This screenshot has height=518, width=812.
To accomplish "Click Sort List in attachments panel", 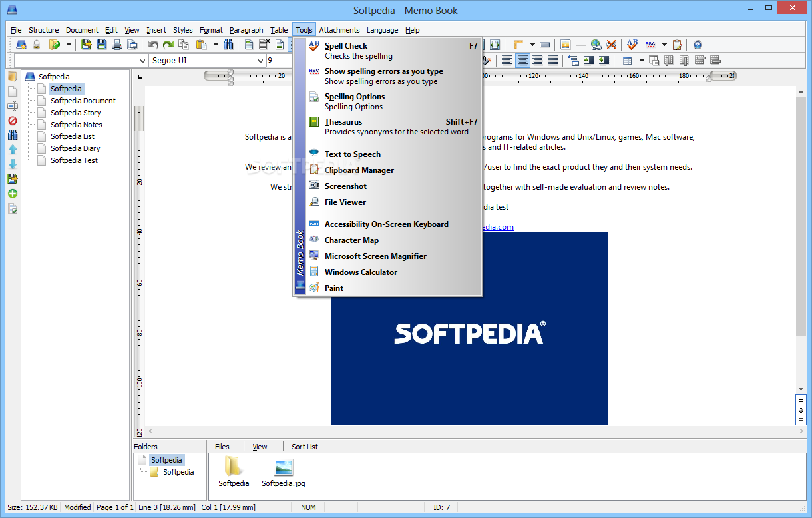I will click(305, 447).
